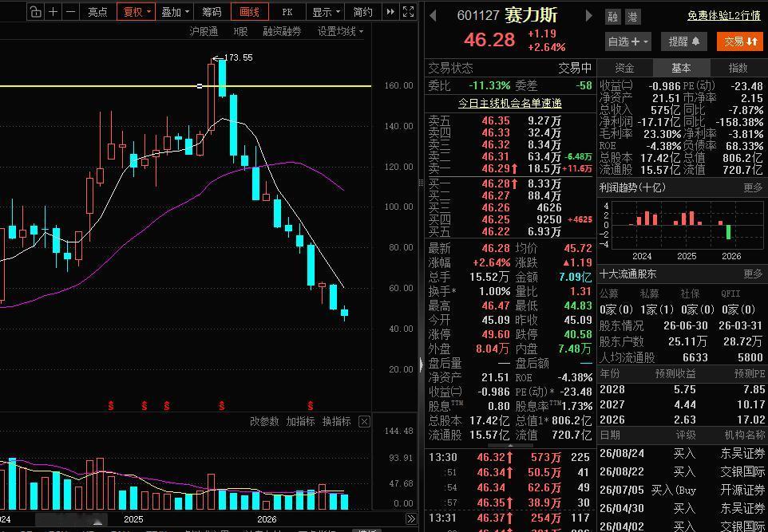
Task: Click the 改参数 indicator button
Action: (x=264, y=421)
